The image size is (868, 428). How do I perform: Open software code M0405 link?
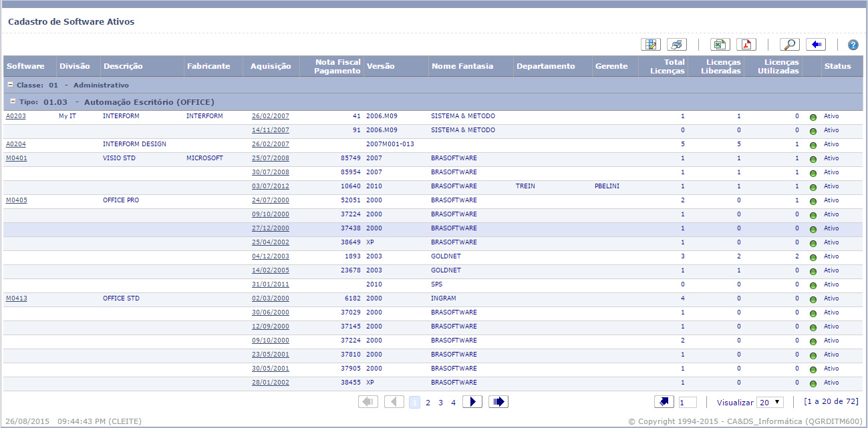pyautogui.click(x=17, y=200)
